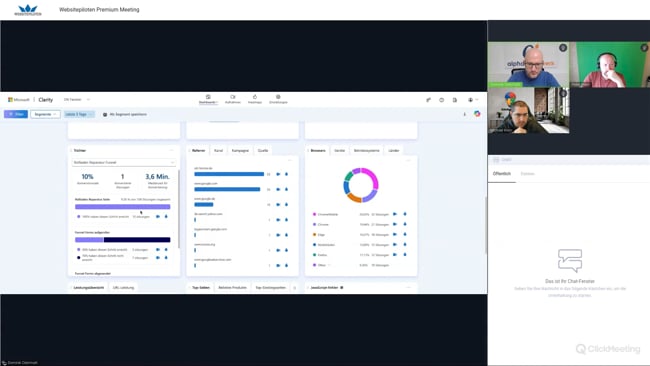This screenshot has height=366, width=650.
Task: Switch to the Geräte tab
Action: 340,150
